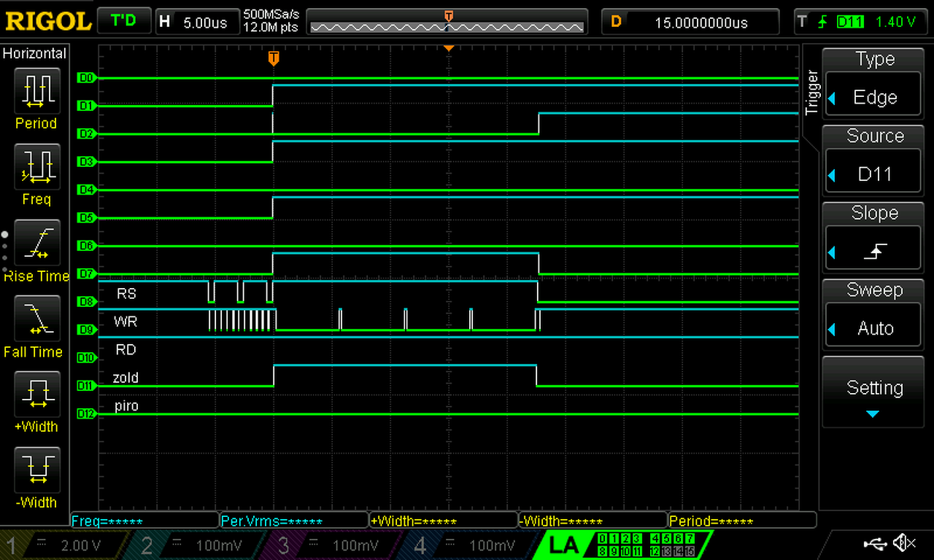Click the D4 channel tag
This screenshot has height=560, width=934.
(x=86, y=190)
